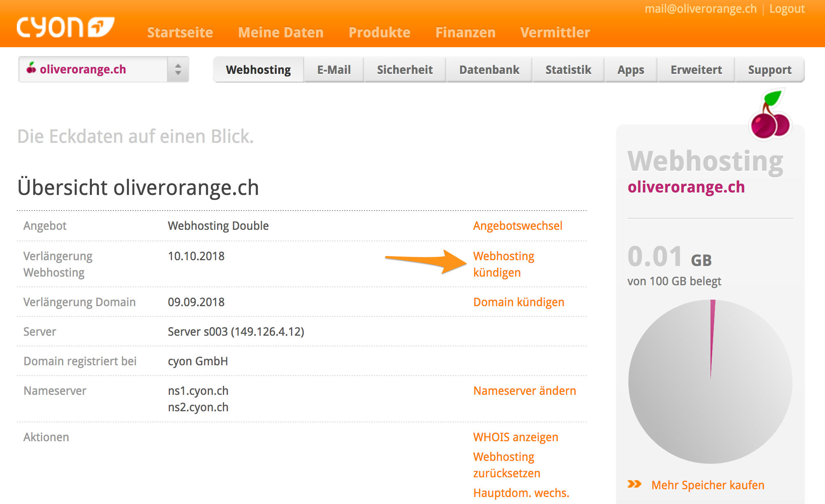Image resolution: width=825 pixels, height=504 pixels.
Task: Click the Nameserver row label
Action: point(55,391)
